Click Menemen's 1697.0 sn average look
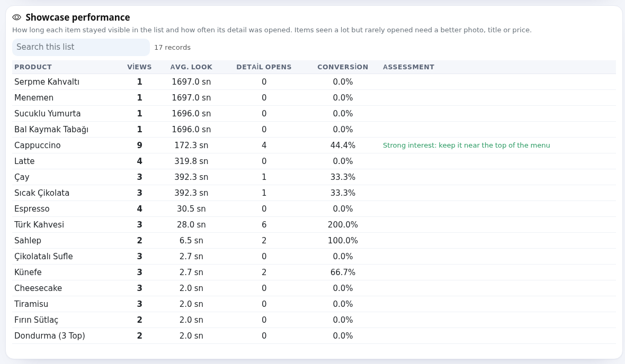Image resolution: width=625 pixels, height=364 pixels. coord(191,97)
